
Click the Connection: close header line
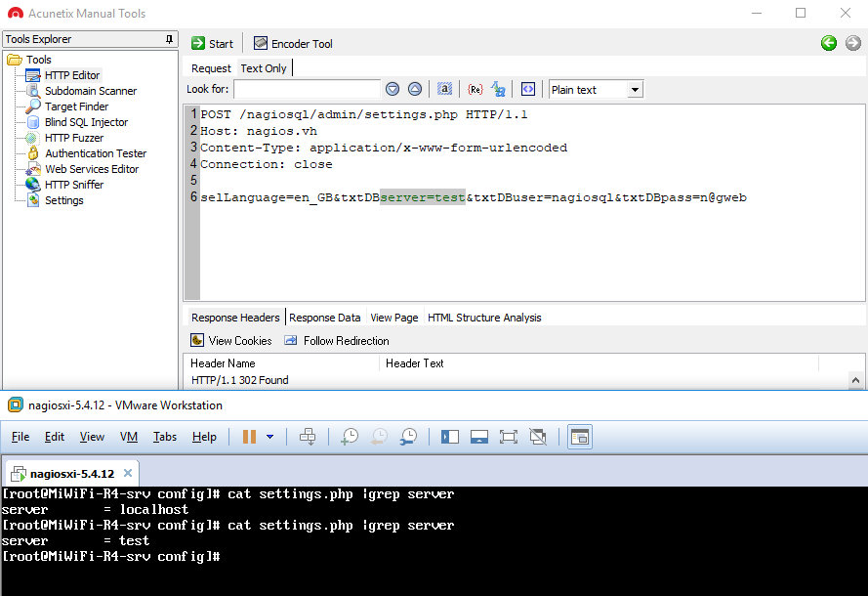pyautogui.click(x=267, y=164)
